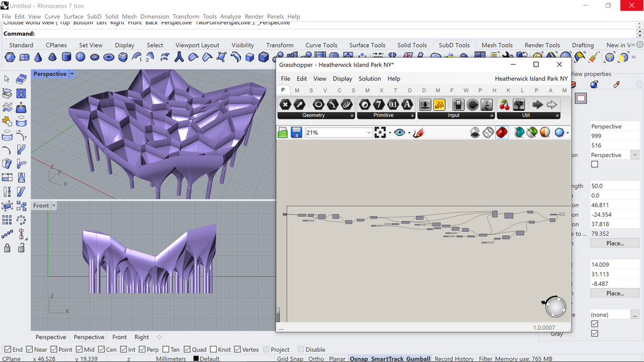644x362 pixels.
Task: Click the Zoom Extents icon in Grasshopper
Action: [x=380, y=133]
